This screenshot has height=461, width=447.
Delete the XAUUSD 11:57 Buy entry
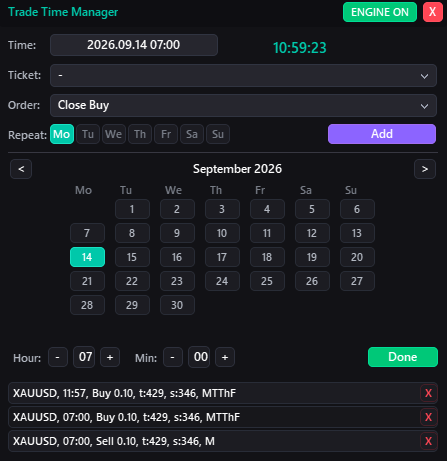coord(428,393)
